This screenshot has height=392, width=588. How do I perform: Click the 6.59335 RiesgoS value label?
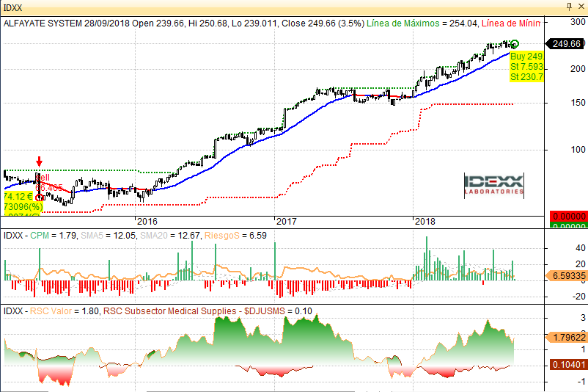[566, 275]
